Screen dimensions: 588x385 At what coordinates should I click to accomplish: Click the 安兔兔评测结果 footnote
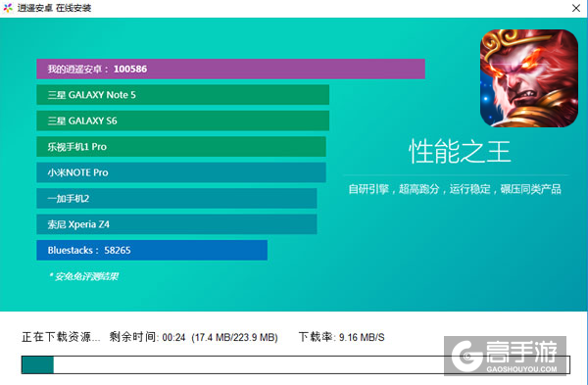click(x=83, y=276)
